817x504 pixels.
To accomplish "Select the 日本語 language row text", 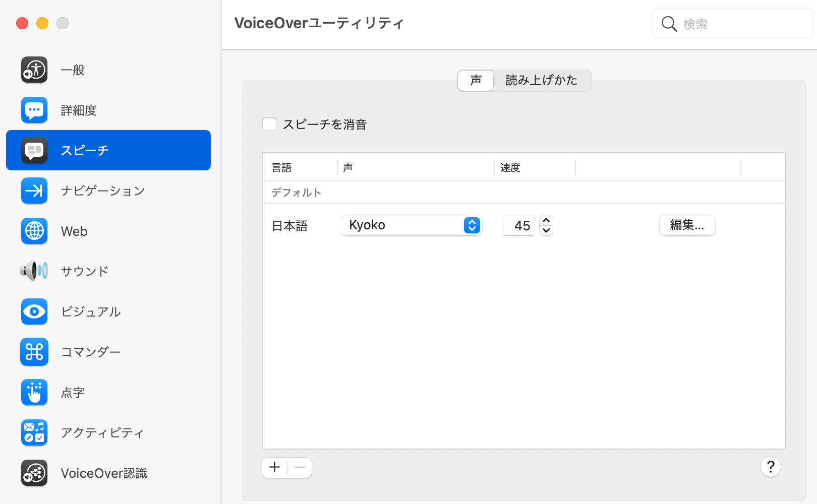I will (290, 226).
